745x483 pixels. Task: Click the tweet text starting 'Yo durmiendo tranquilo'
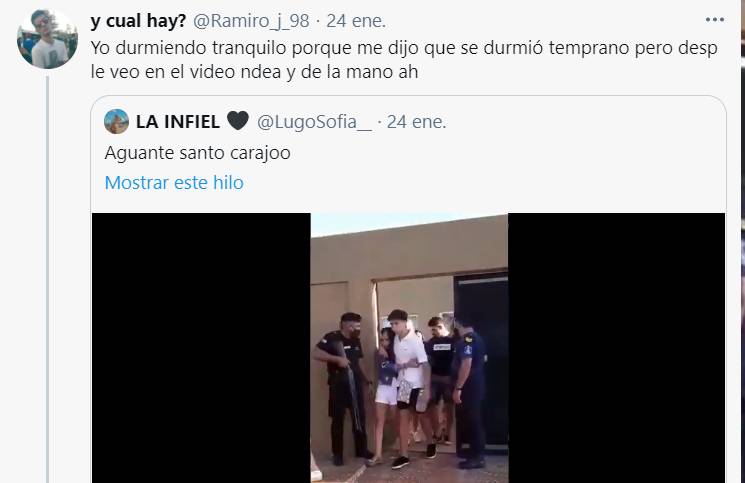pos(404,48)
